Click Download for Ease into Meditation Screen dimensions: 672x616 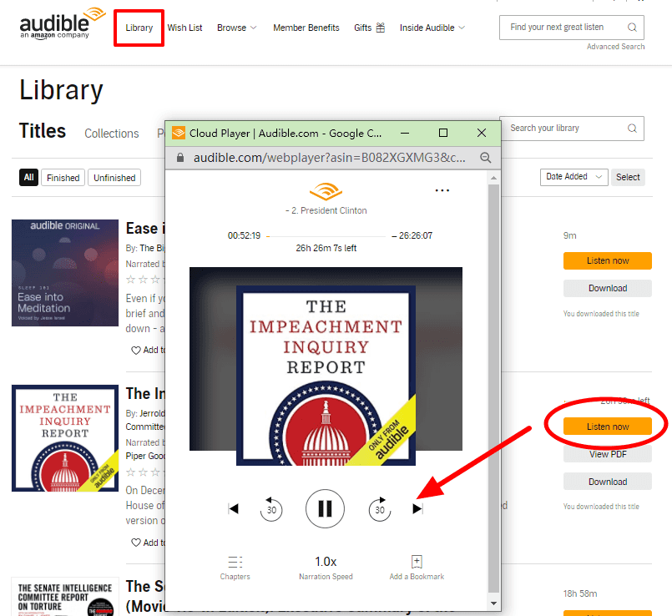tap(607, 288)
